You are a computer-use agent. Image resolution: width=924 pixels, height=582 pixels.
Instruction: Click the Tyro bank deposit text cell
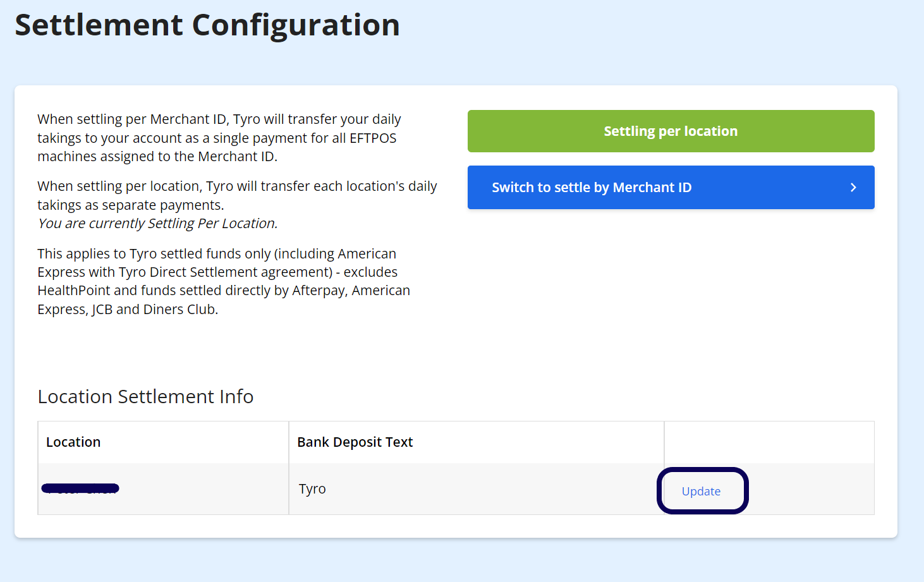312,488
